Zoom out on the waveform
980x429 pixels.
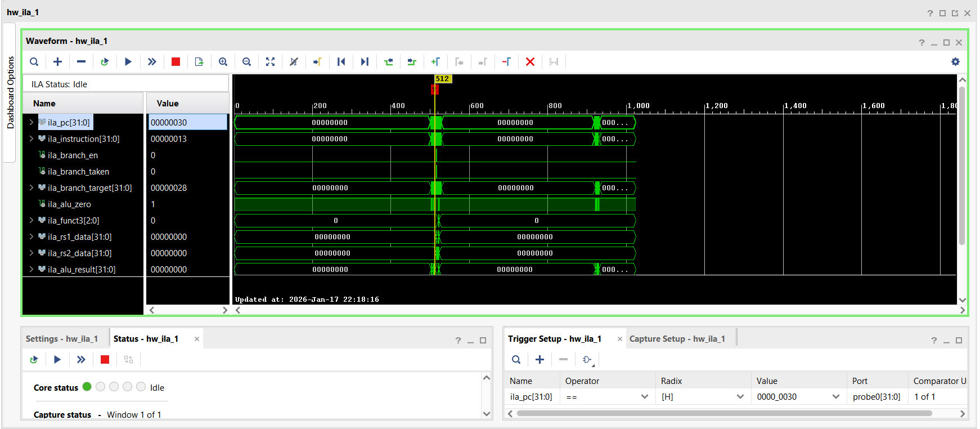(x=246, y=62)
